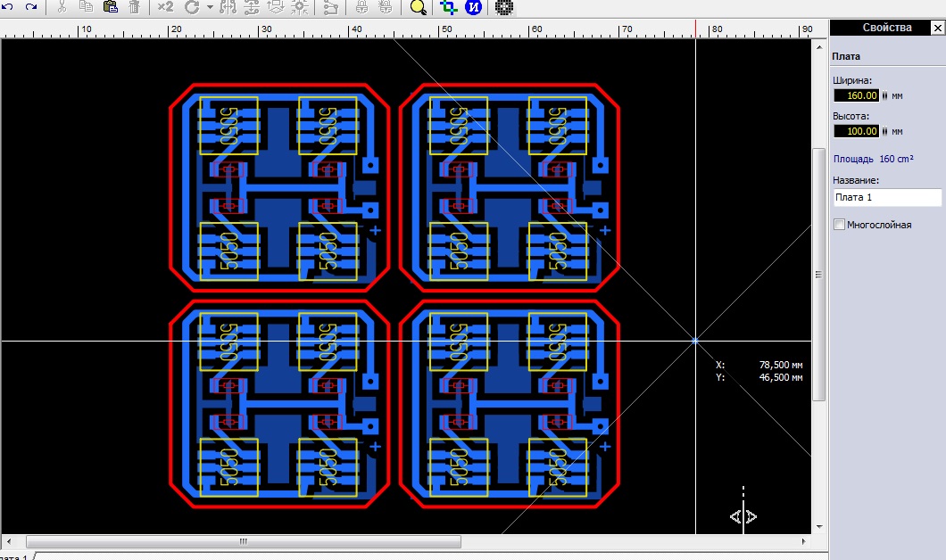The width and height of the screenshot is (946, 560).
Task: Click the horizontal scrollbar right arrow
Action: (805, 541)
